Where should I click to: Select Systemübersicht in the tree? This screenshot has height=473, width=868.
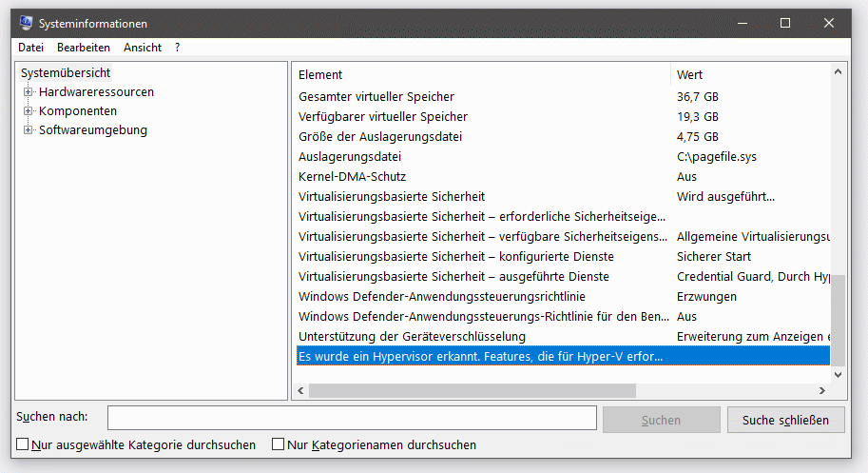pyautogui.click(x=66, y=72)
